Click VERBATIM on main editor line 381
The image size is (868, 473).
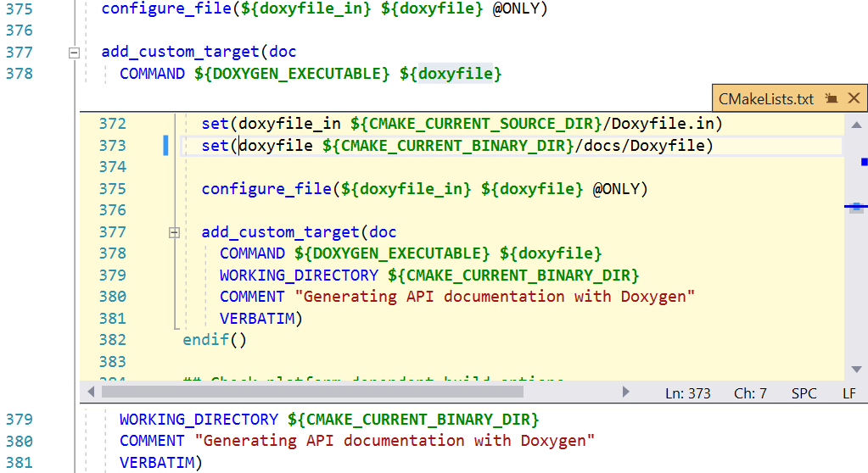[x=157, y=463]
